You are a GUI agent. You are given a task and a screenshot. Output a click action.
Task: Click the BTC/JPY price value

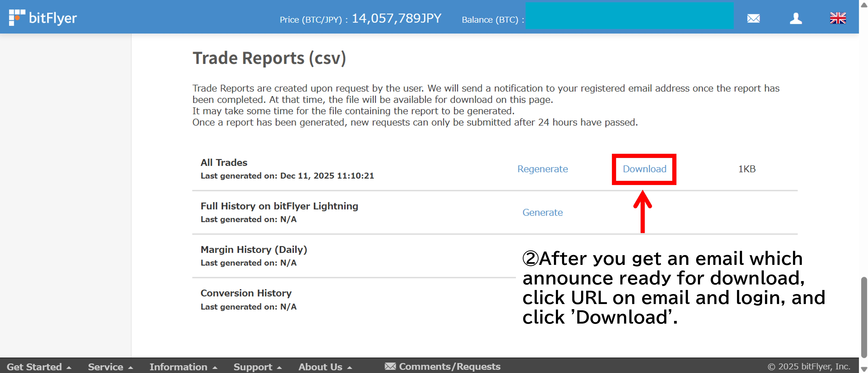[396, 19]
